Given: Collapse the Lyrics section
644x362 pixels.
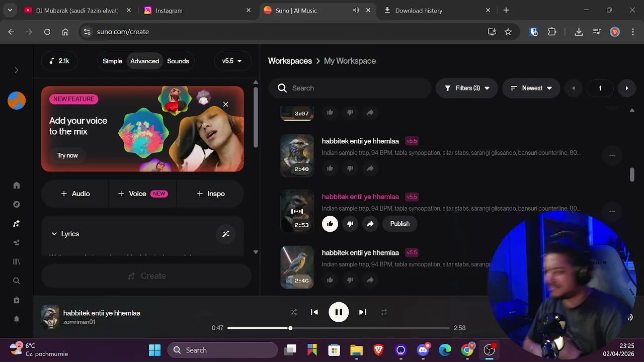Looking at the screenshot, I should pos(65,234).
